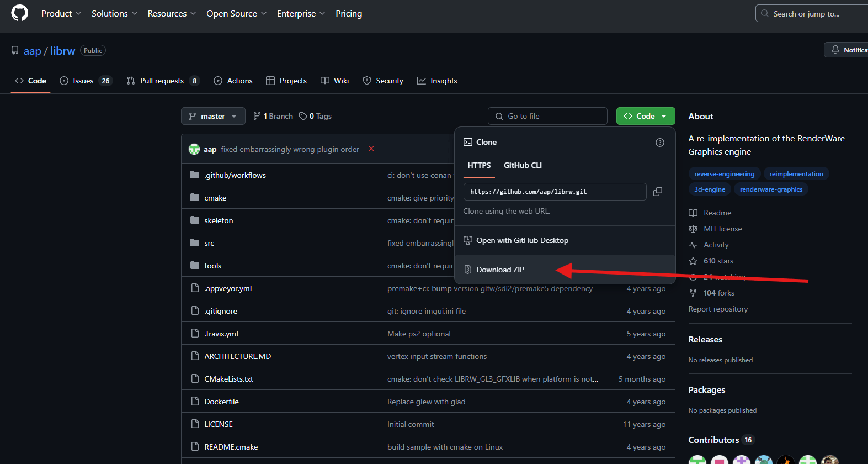Open the master branch selector
This screenshot has width=868, height=464.
213,116
